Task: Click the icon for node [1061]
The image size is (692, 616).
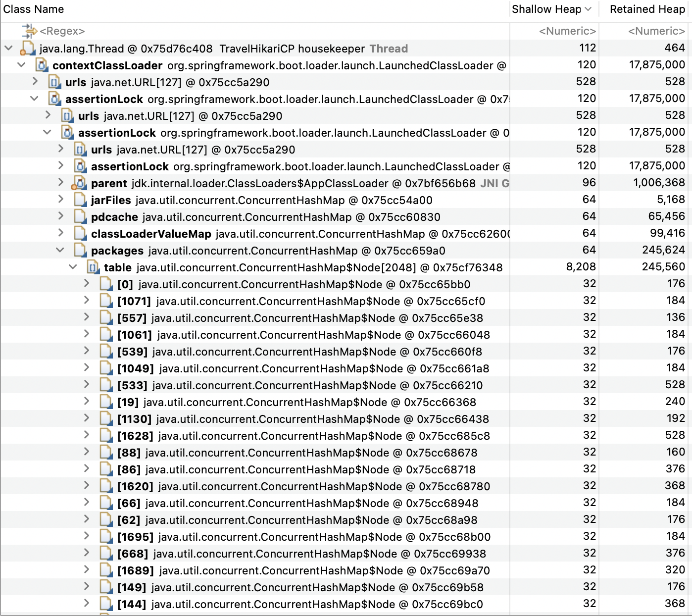Action: tap(106, 335)
